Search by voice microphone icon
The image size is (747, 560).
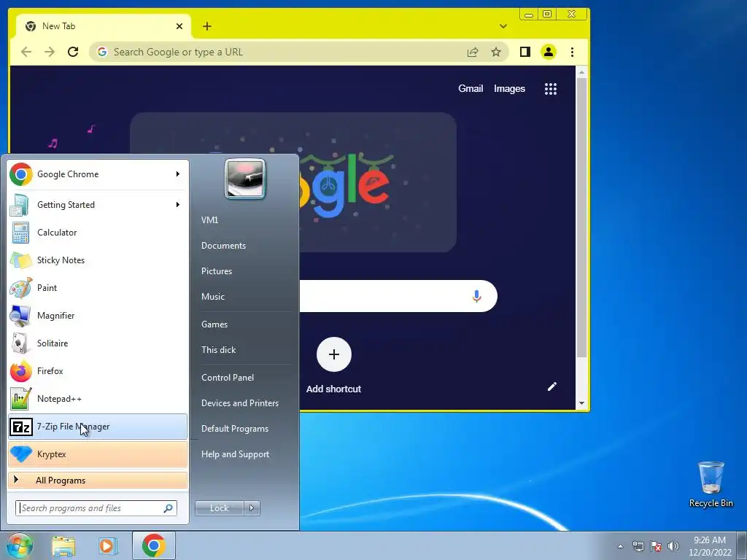(476, 296)
